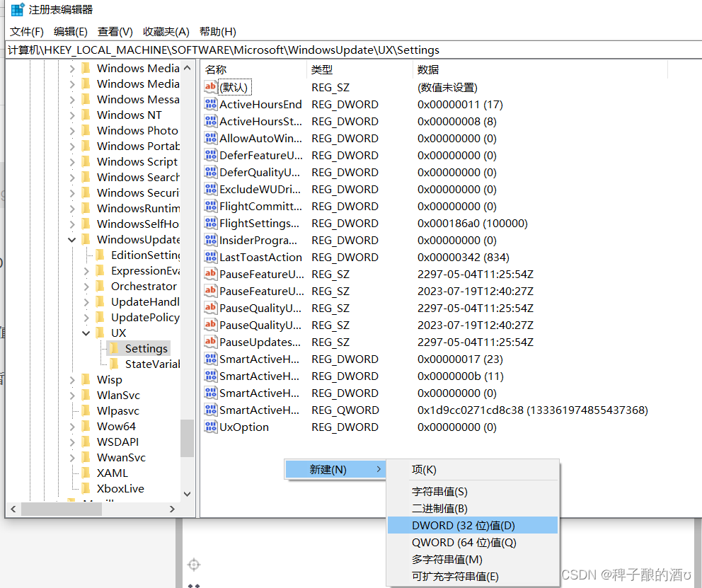This screenshot has height=588, width=702.
Task: Click the REG_QWORD SmartActiveH... value icon
Action: point(210,410)
